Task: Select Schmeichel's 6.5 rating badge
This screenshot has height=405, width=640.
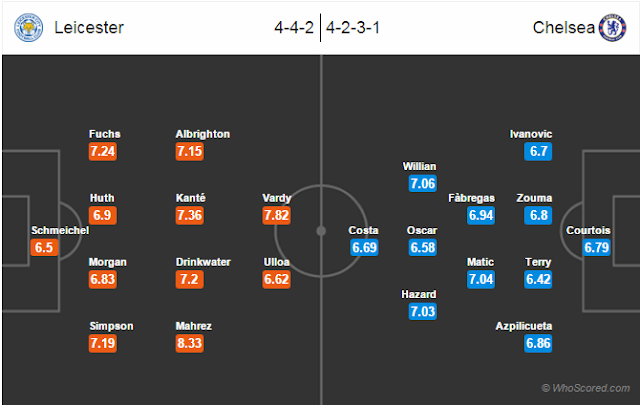Action: coord(44,247)
